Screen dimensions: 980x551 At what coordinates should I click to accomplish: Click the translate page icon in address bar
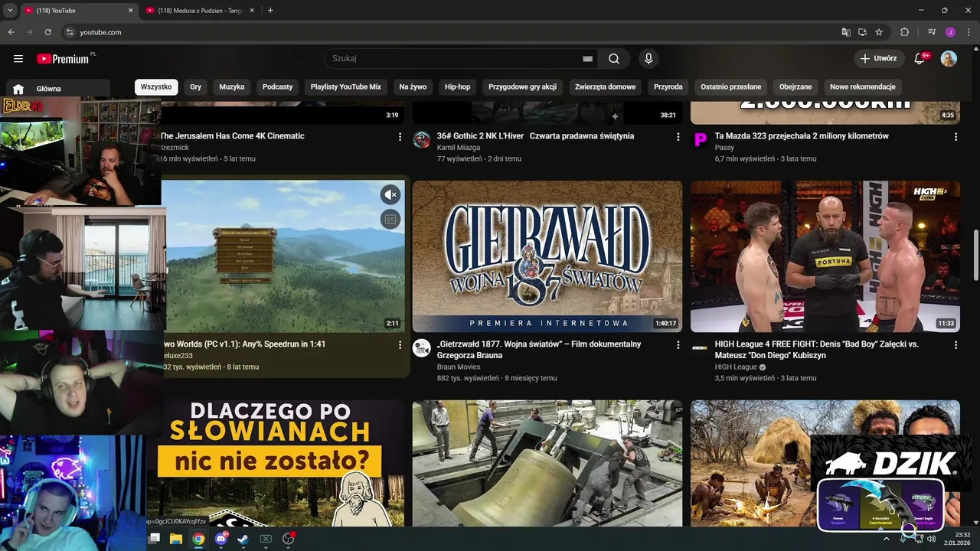(x=846, y=32)
